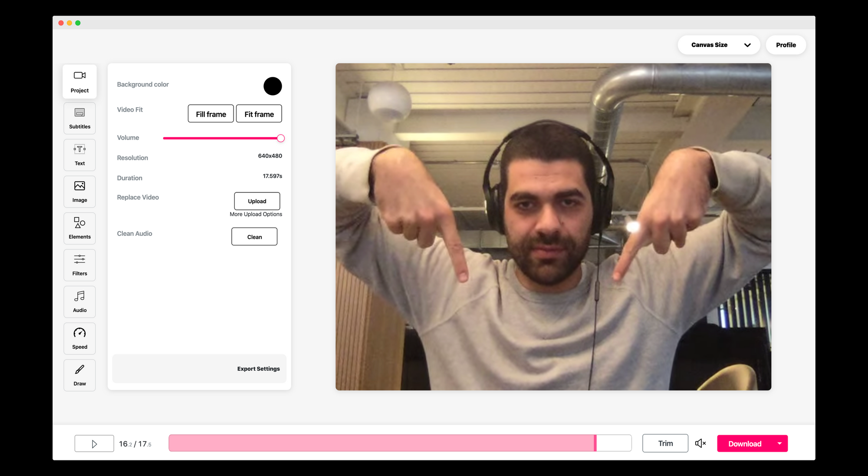The height and width of the screenshot is (476, 868).
Task: Pick the black background color swatch
Action: [273, 86]
